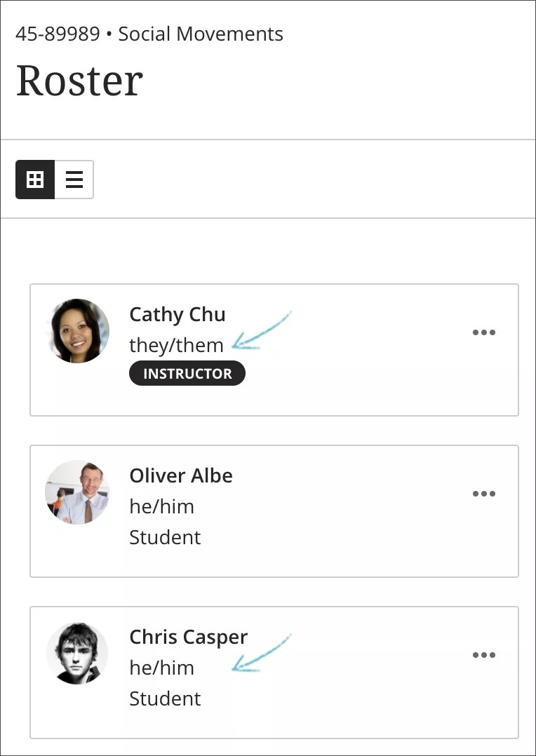Click Cathy Chu's profile picture
Viewport: 536px width, 756px height.
tap(77, 330)
